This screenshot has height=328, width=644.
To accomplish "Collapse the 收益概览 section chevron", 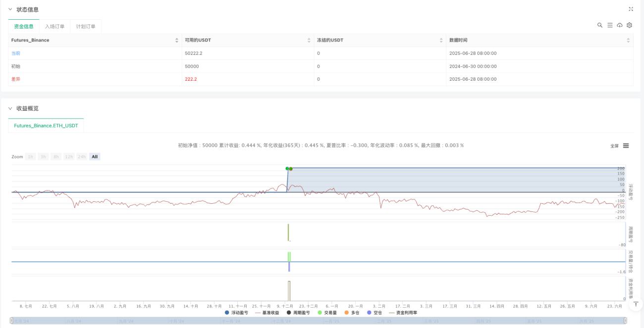I will (x=10, y=108).
